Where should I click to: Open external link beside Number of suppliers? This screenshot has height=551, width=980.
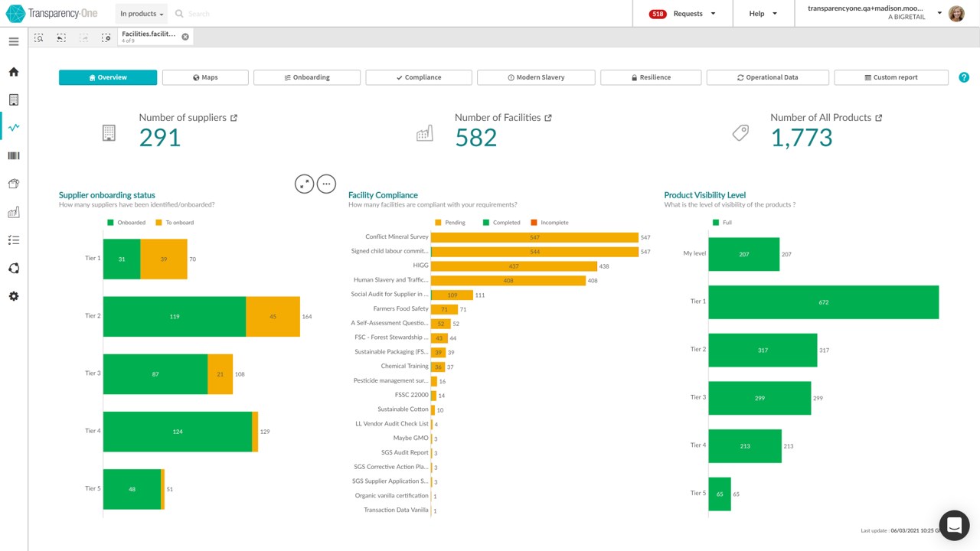click(234, 118)
